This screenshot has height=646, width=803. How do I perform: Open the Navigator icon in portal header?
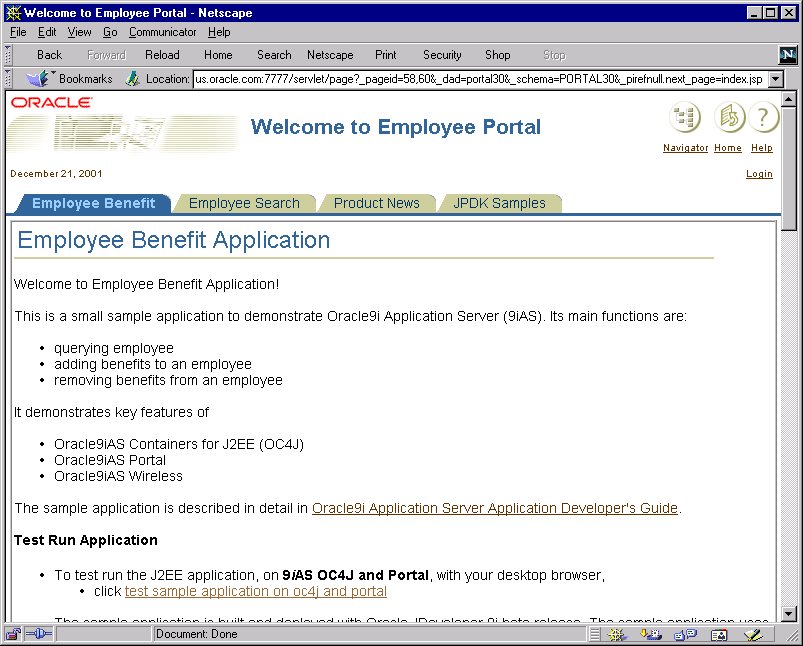[x=685, y=117]
